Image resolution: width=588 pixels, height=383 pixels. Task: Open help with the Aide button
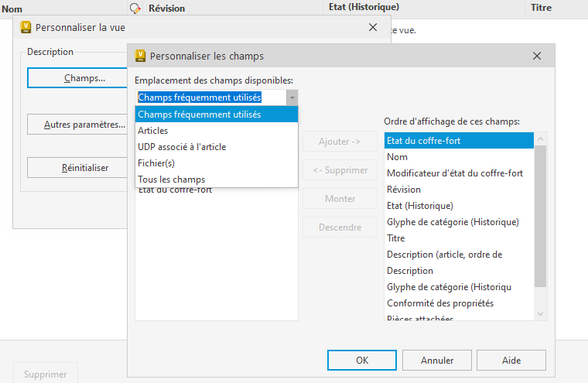(x=511, y=361)
